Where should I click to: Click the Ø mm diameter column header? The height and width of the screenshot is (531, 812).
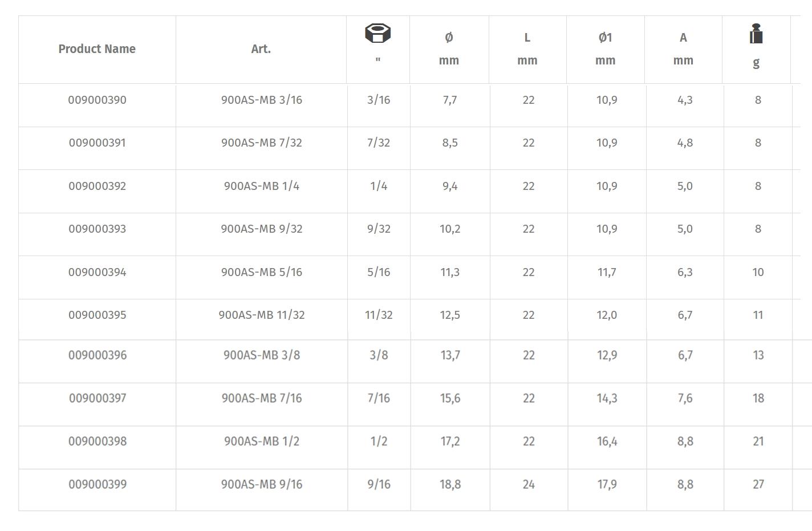point(449,49)
